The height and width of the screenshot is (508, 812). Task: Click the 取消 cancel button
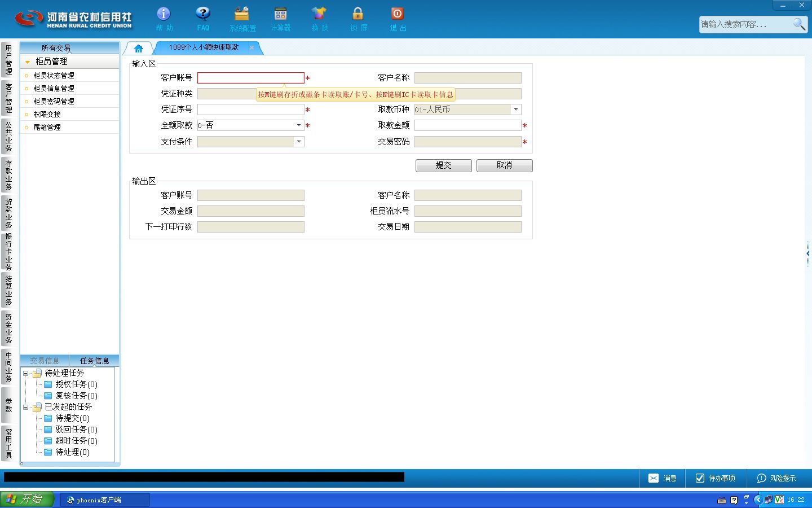[505, 165]
